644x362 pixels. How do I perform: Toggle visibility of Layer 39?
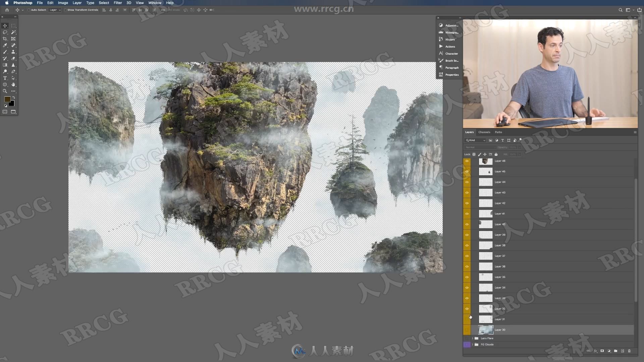coord(467,235)
